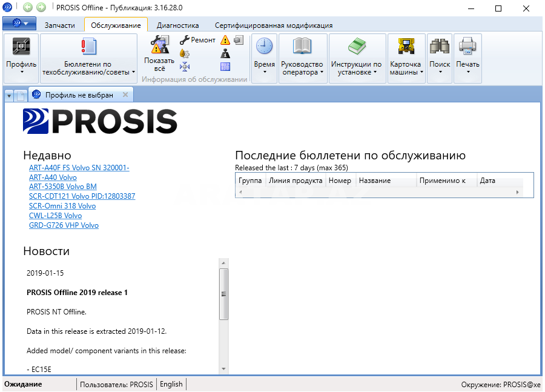This screenshot has height=392, width=545.
Task: Sort by the Дата column header
Action: tap(500, 181)
